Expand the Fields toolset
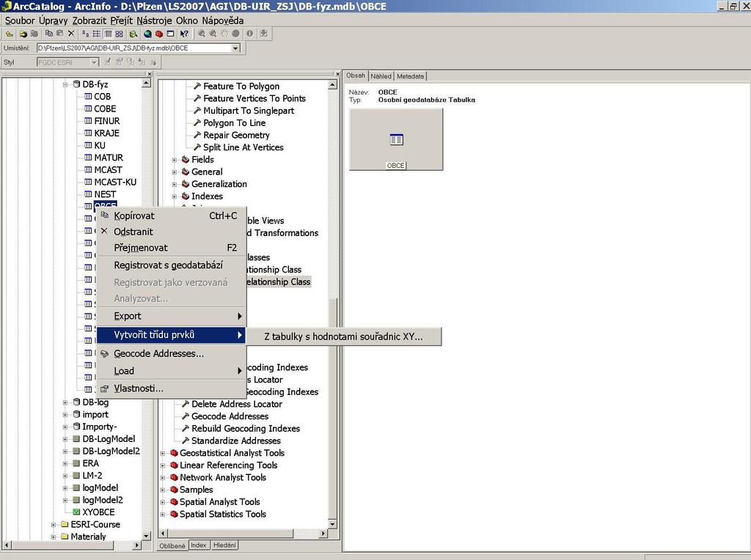The image size is (751, 560). pyautogui.click(x=175, y=160)
